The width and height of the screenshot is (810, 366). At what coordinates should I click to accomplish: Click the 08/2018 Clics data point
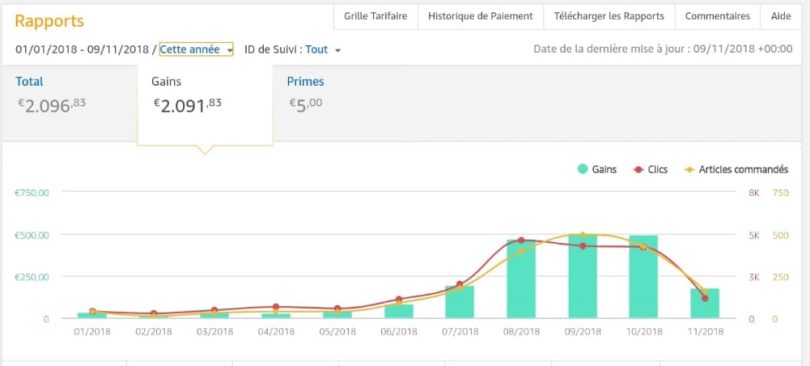click(x=521, y=241)
